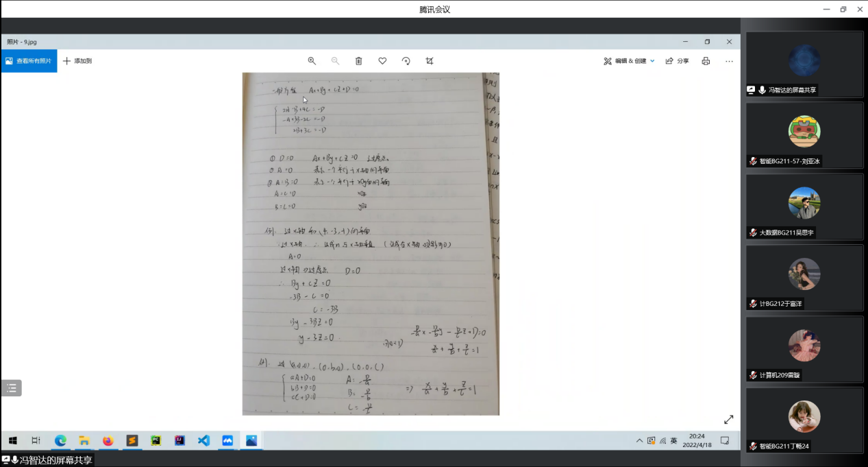Open the three-dot more options menu
Viewport: 868px width, 467px height.
(x=729, y=61)
